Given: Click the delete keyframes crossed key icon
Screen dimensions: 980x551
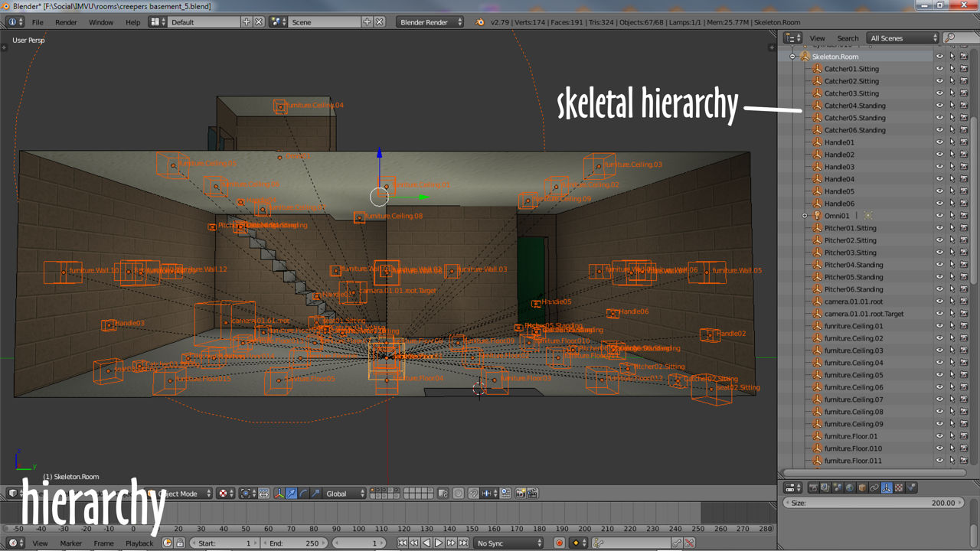Looking at the screenshot, I should pyautogui.click(x=689, y=543).
